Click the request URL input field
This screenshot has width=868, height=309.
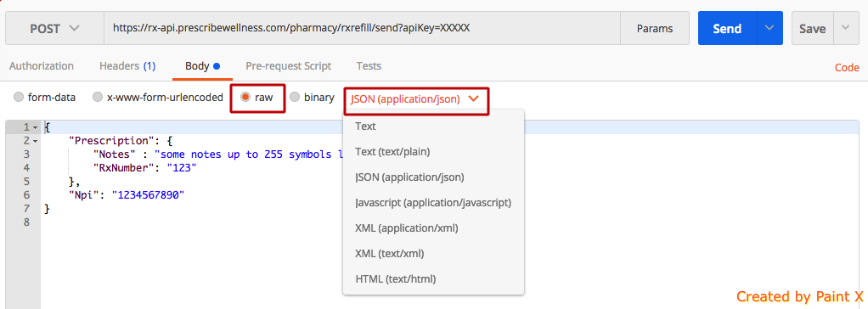[362, 28]
